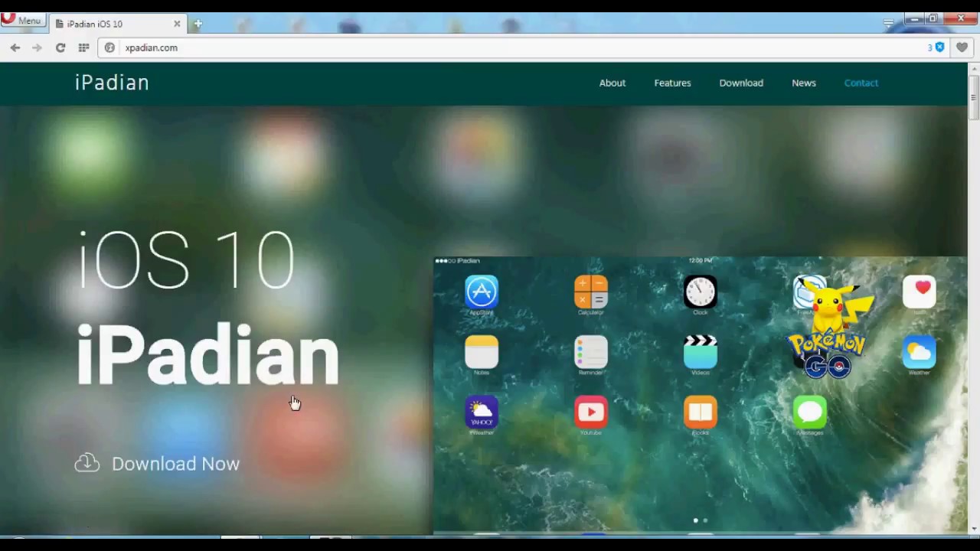This screenshot has width=980, height=551.
Task: Open the Download nav link
Action: [x=741, y=83]
